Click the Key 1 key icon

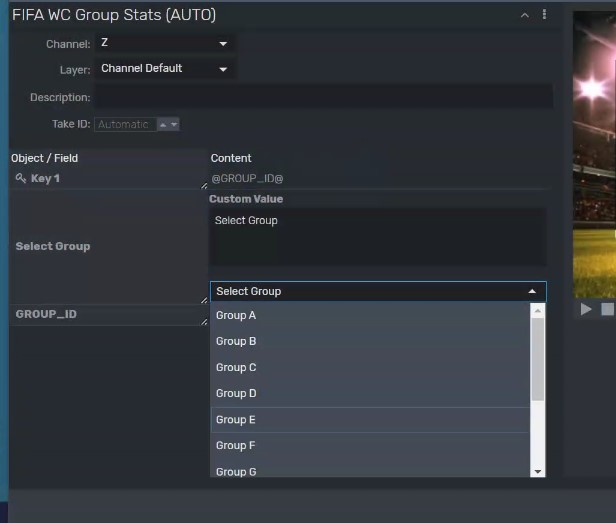point(21,178)
